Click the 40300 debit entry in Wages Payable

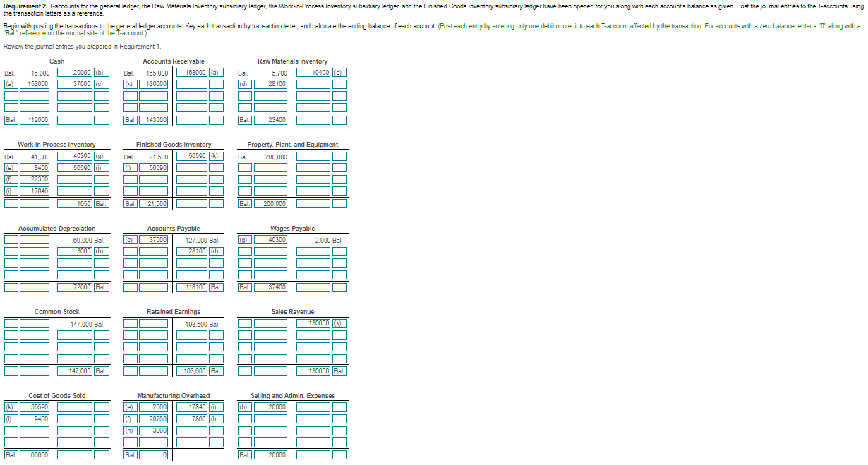[x=272, y=239]
